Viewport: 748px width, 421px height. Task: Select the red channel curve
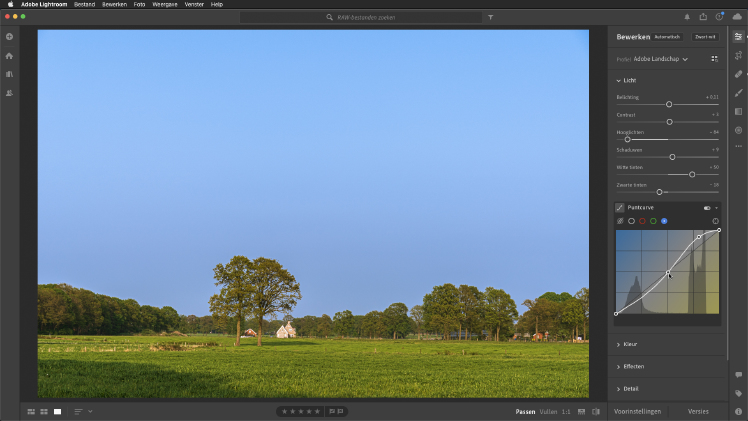[x=642, y=221]
